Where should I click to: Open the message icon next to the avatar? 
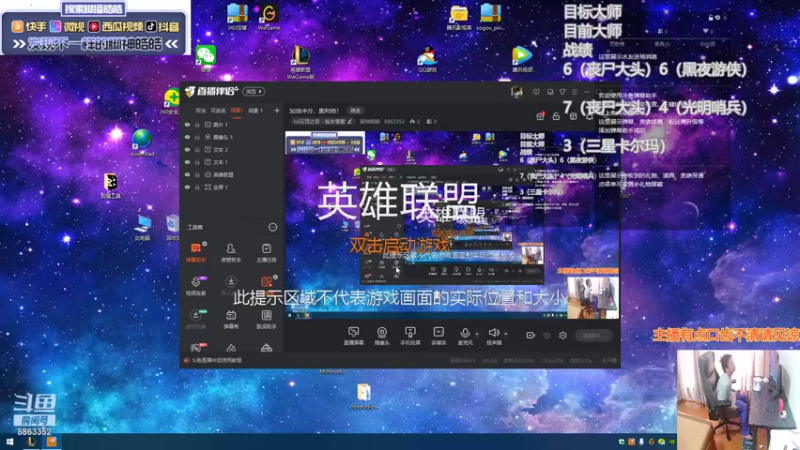(x=536, y=92)
